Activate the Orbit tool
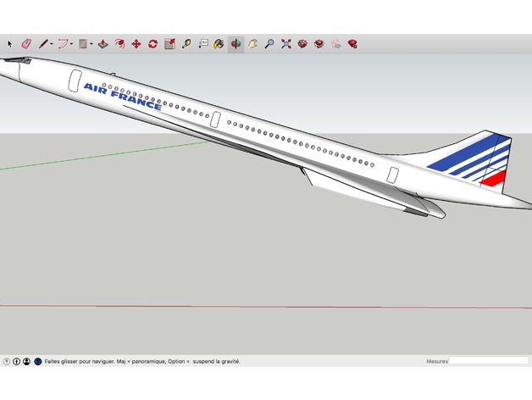The width and height of the screenshot is (532, 400). click(x=236, y=44)
